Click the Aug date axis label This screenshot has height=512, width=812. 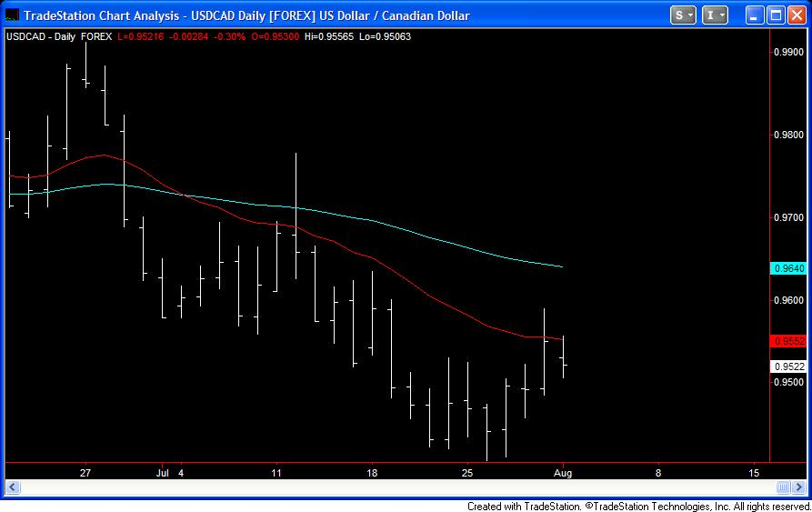[x=563, y=473]
